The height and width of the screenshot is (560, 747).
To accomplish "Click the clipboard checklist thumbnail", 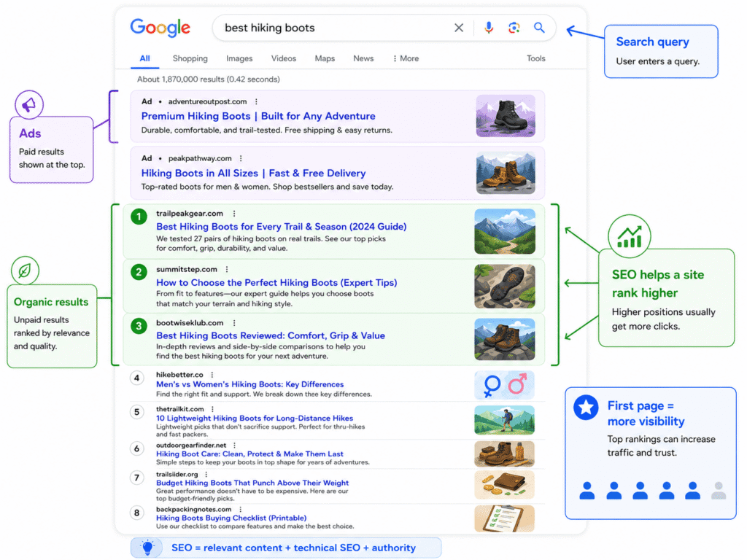I will coord(504,518).
